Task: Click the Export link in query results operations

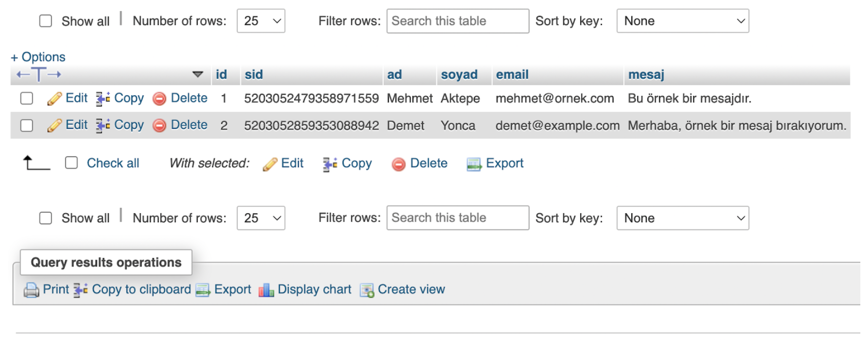Action: (232, 289)
